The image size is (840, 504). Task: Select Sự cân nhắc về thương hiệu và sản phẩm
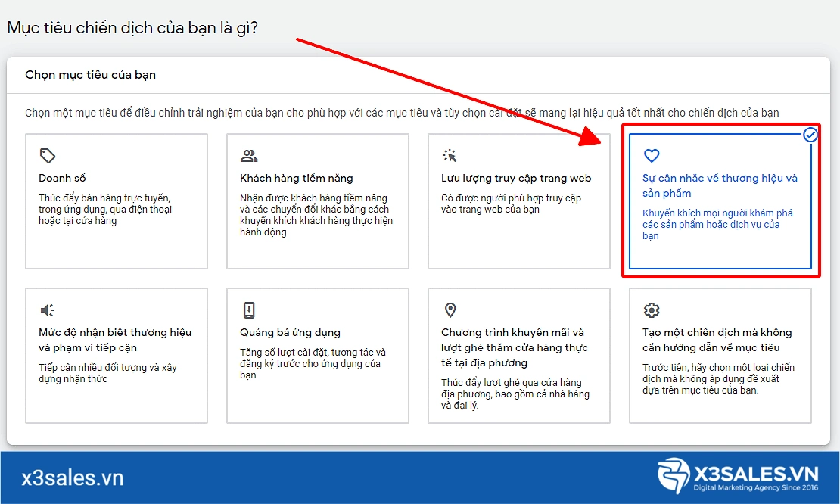(x=720, y=186)
